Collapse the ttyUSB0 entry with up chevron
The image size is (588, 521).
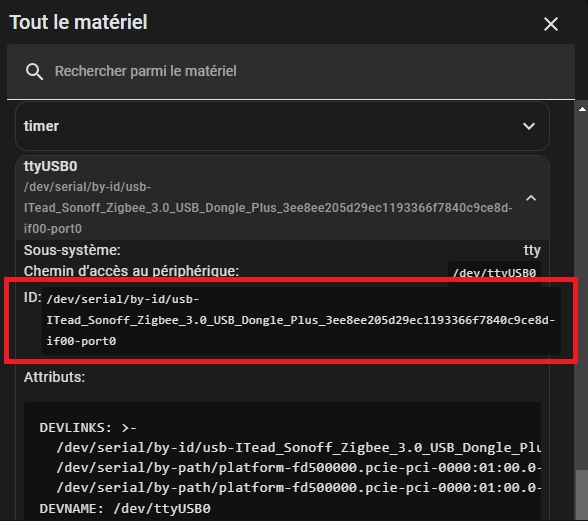coord(531,198)
